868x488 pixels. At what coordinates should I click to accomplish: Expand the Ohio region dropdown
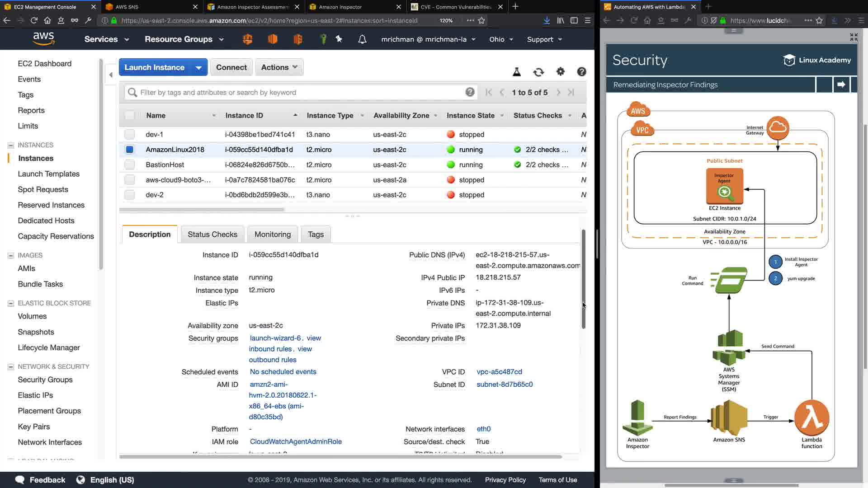[501, 39]
